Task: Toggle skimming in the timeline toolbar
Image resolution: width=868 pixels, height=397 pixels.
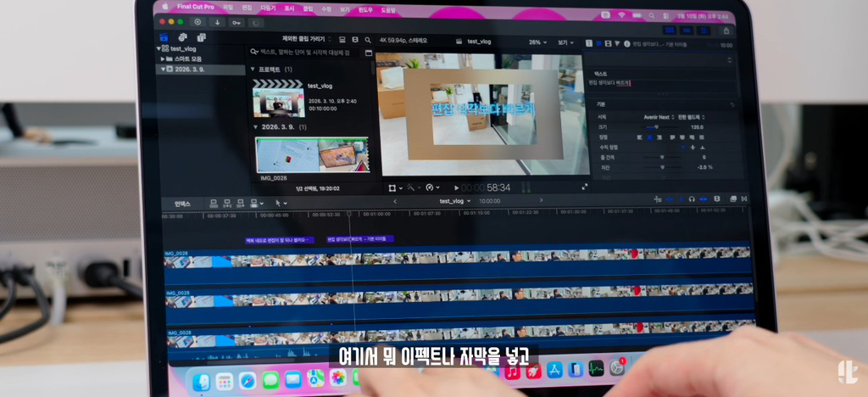Action: pos(670,199)
